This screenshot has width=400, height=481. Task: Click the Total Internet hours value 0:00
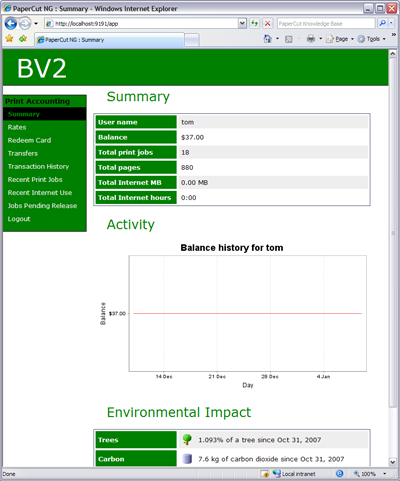[188, 198]
